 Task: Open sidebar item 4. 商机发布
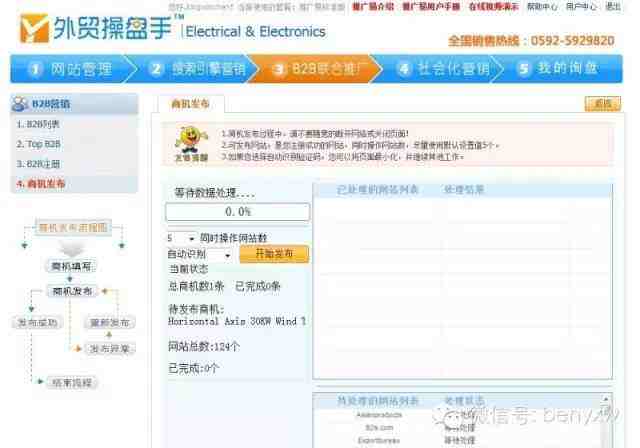tap(41, 184)
